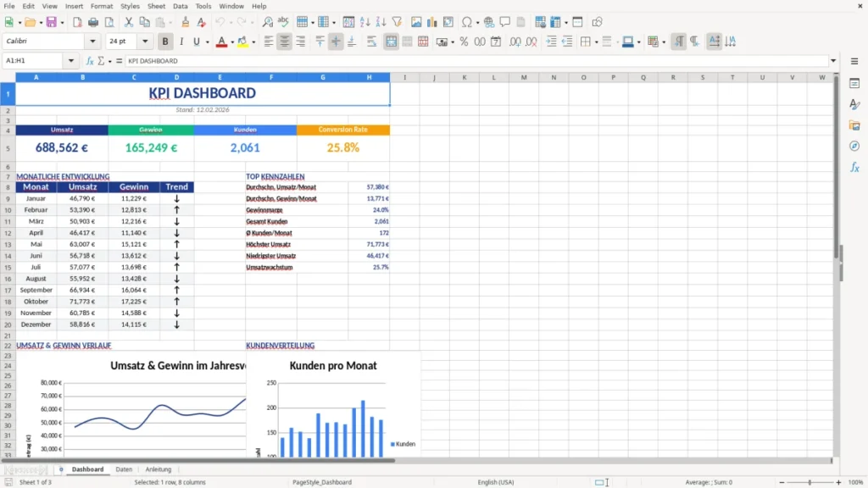Expand the Name Box dropdown
Viewport: 868px width, 488px height.
pyautogui.click(x=71, y=61)
